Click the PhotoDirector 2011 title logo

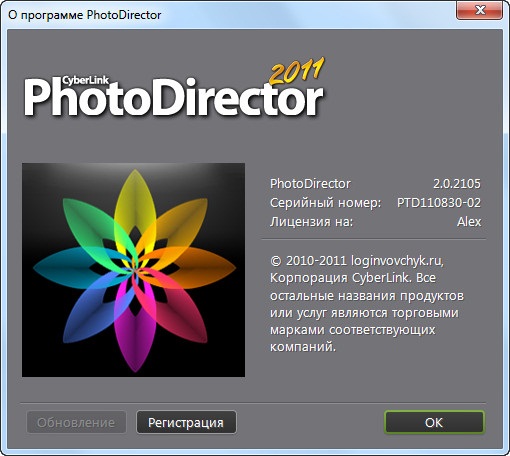tap(174, 88)
